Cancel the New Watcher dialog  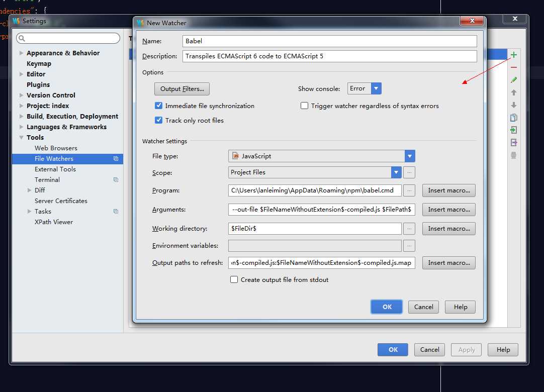tap(424, 307)
